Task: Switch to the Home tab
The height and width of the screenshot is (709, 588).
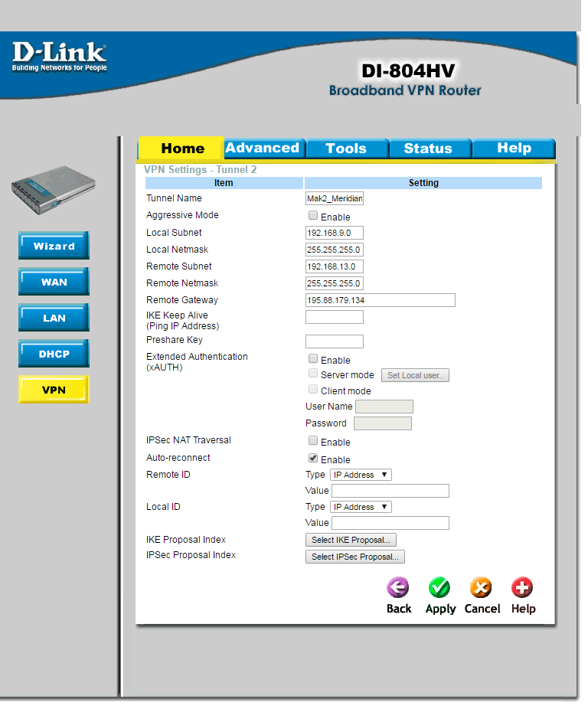Action: click(x=181, y=148)
